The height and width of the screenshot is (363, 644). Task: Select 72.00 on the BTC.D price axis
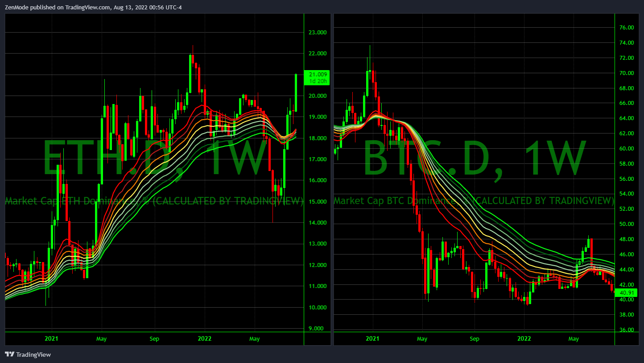(x=627, y=58)
